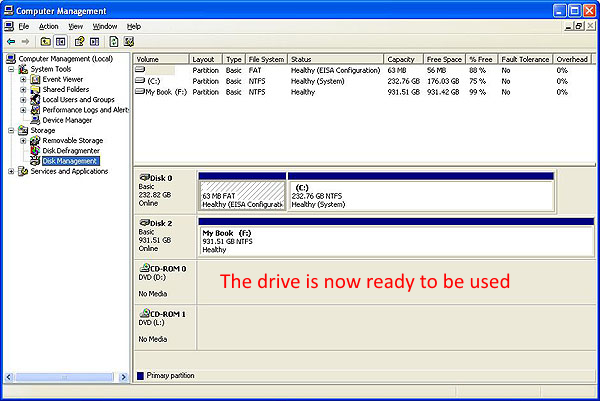This screenshot has width=600, height=401.
Task: Expand Local Users and Groups node
Action: coord(23,100)
